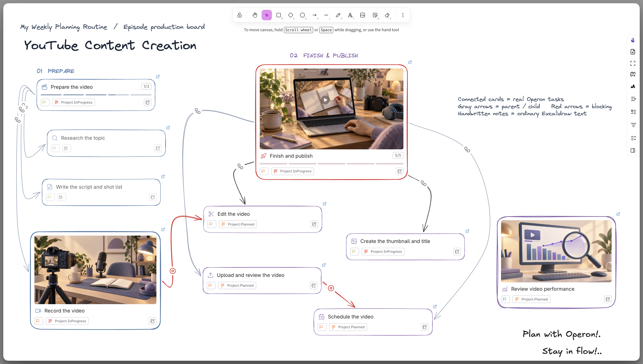Open Project.InProgress status on thumbnail card

pyautogui.click(x=383, y=251)
